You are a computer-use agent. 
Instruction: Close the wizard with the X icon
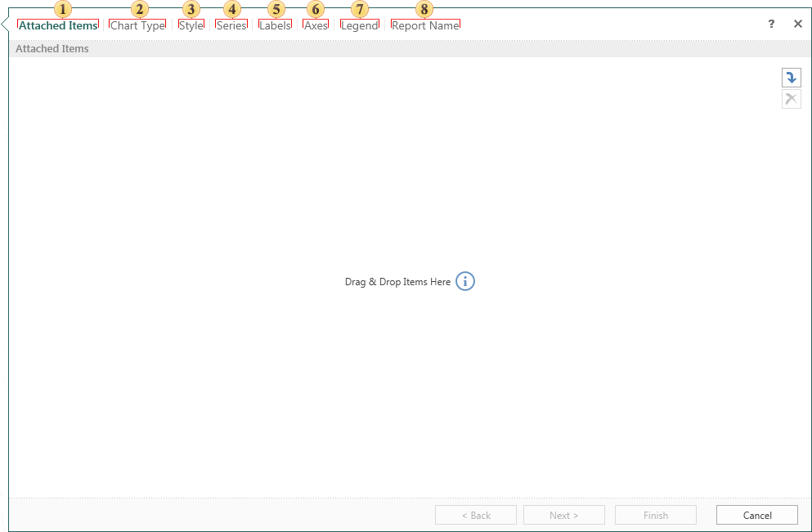(x=798, y=25)
